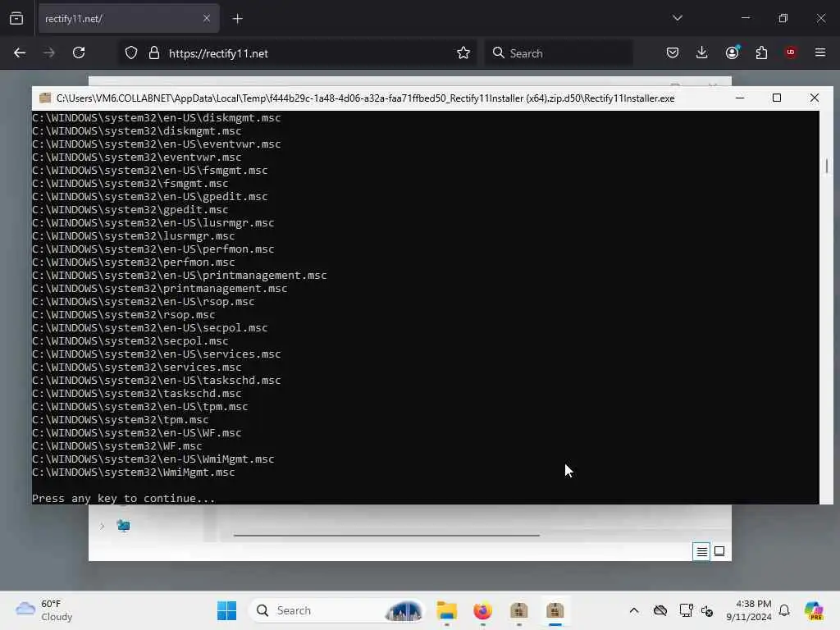Open the uBlock Origin extension
This screenshot has height=630, width=840.
[x=791, y=52]
